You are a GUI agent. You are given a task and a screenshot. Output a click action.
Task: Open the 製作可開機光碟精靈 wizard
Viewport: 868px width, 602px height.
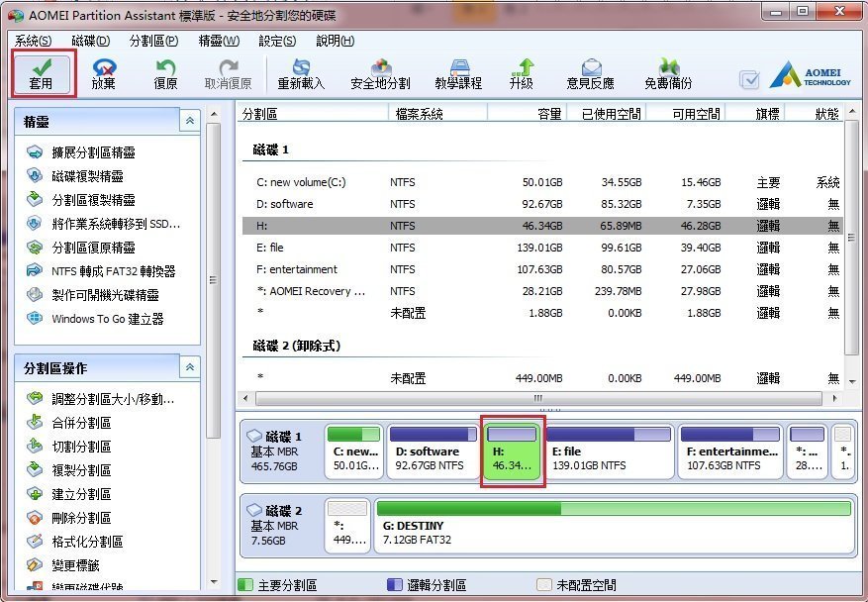coord(92,295)
